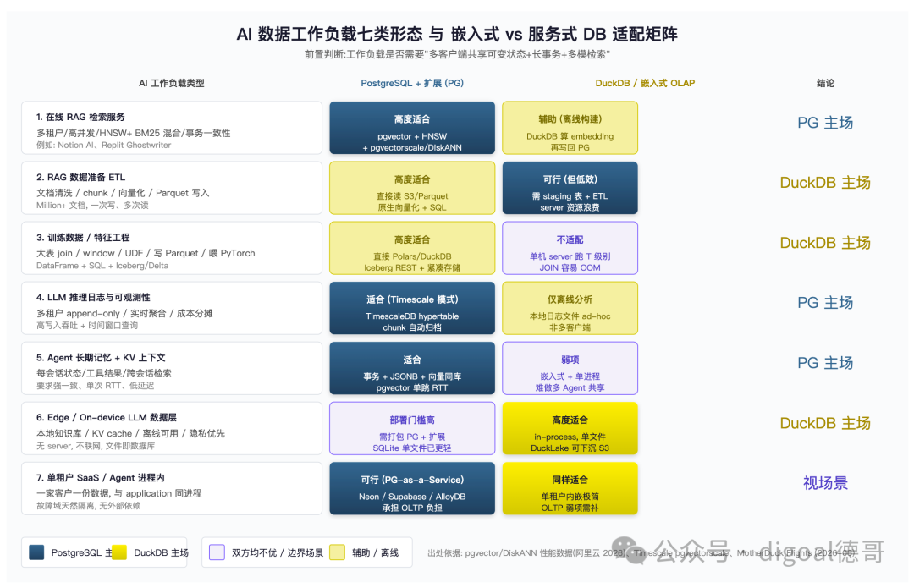Screen dimensions: 914x588
Task: Select the '仅离线分析' cell
Action: pyautogui.click(x=570, y=308)
